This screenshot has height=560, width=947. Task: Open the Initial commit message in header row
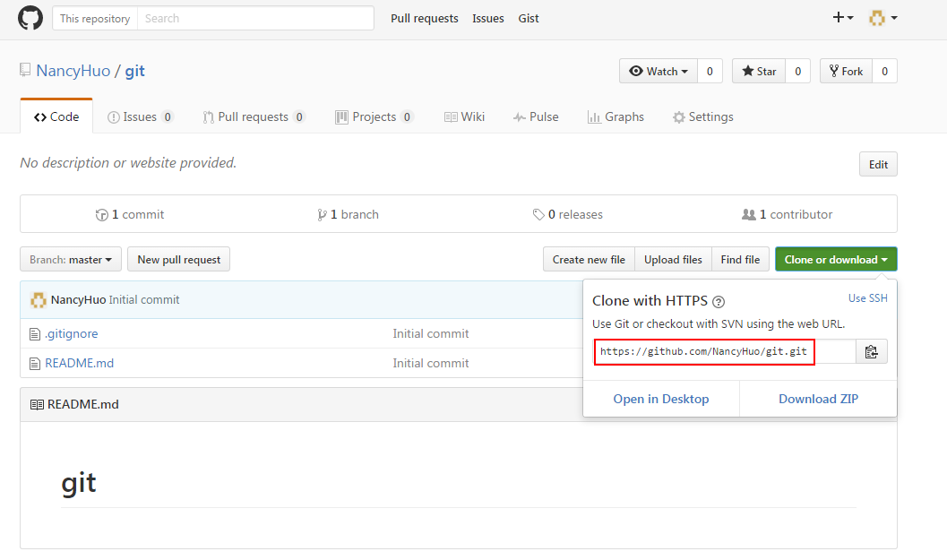144,299
